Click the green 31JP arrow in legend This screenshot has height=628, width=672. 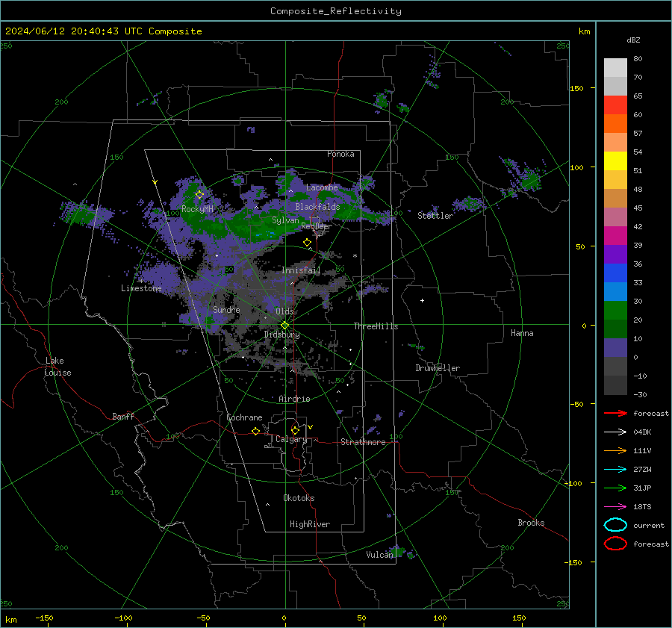615,488
